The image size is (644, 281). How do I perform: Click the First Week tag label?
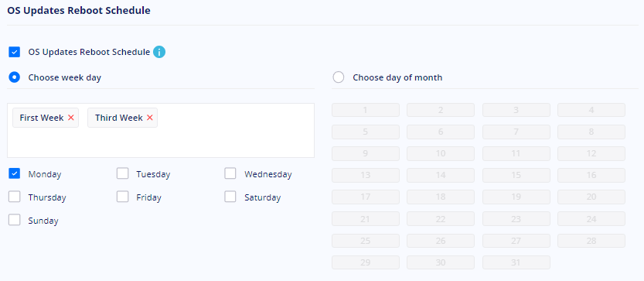pos(42,118)
